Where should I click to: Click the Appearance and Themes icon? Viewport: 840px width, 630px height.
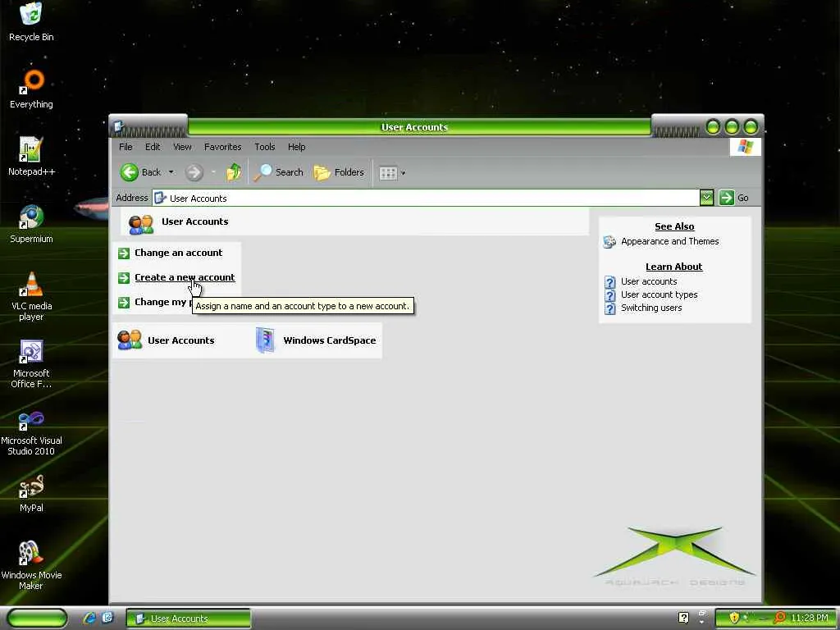point(609,242)
